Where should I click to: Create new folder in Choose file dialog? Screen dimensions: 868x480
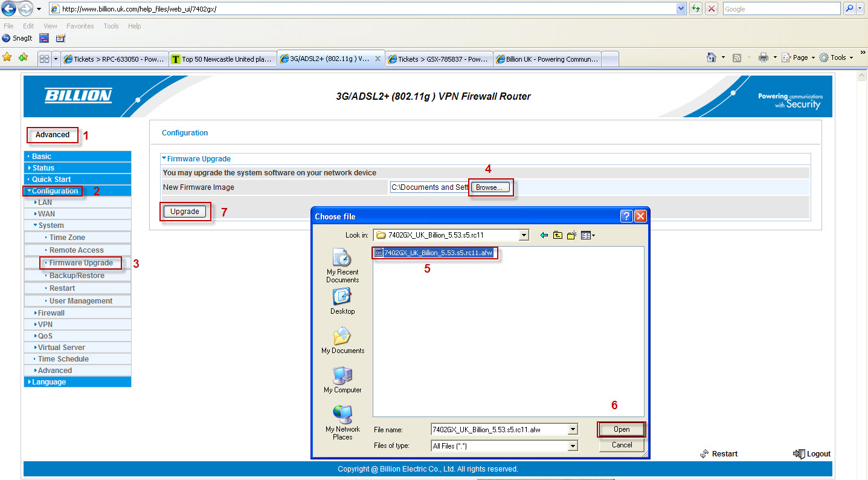pos(571,235)
